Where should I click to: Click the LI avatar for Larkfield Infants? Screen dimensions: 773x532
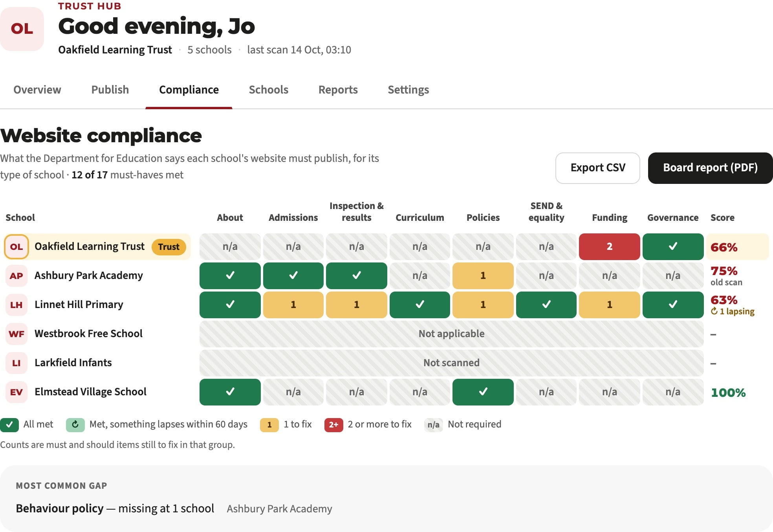pyautogui.click(x=16, y=363)
